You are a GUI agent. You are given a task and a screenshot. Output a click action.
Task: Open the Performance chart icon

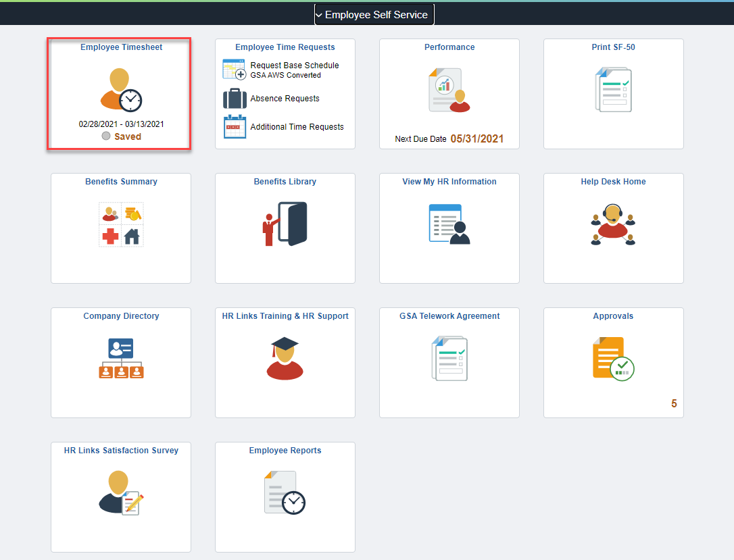449,90
